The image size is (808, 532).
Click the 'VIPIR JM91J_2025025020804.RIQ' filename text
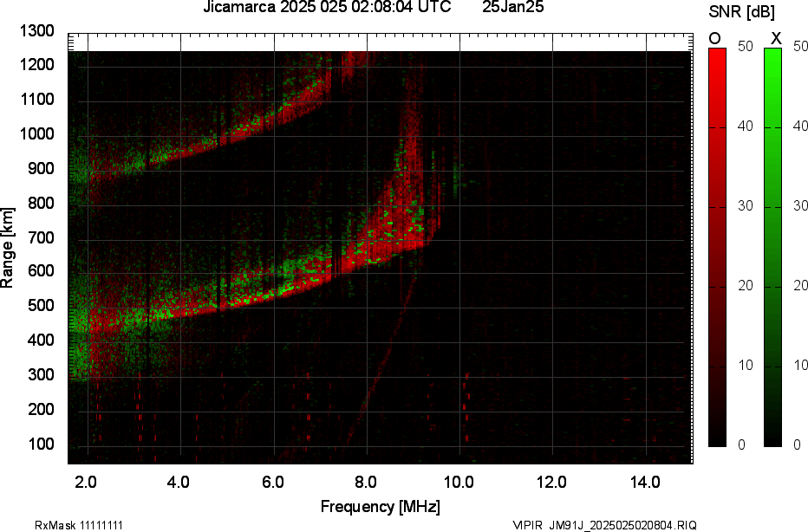[x=605, y=525]
